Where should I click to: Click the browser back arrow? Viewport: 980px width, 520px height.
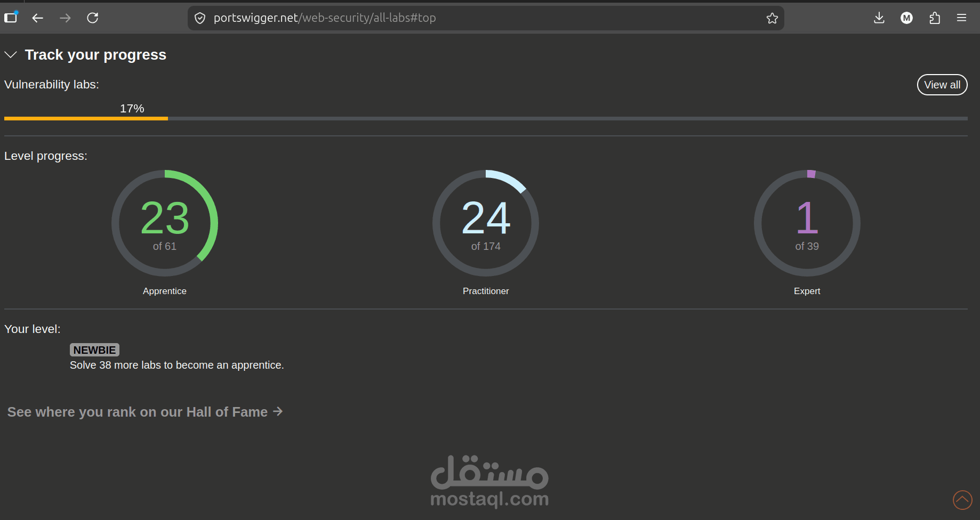[x=37, y=18]
